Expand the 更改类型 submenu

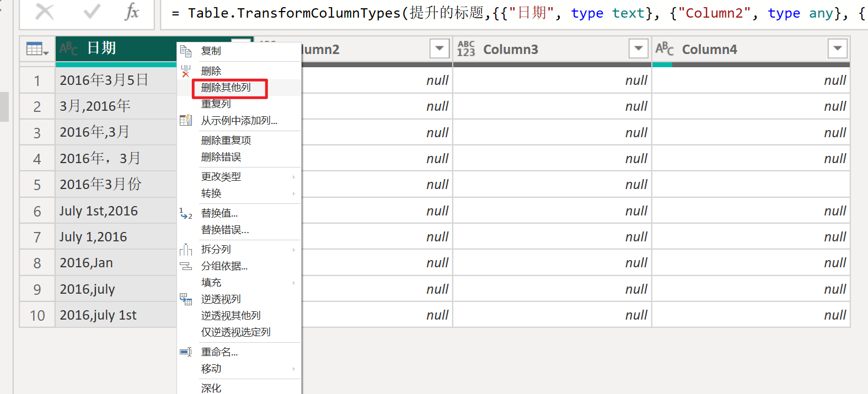coord(221,177)
